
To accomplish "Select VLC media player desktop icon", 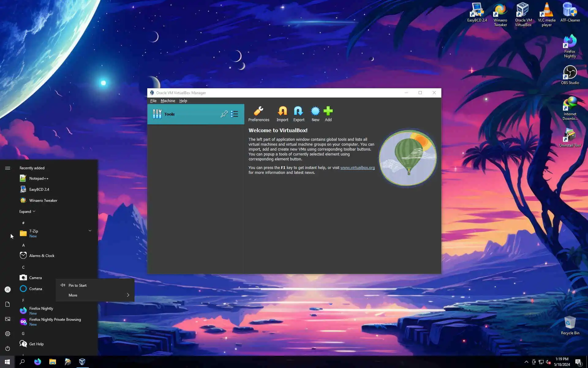I will click(546, 10).
